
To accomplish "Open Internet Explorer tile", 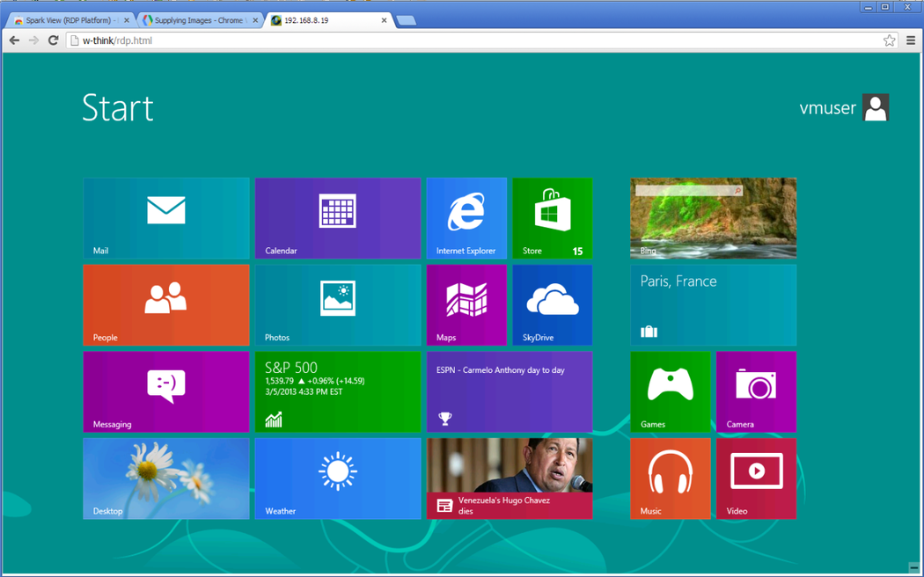I will [x=466, y=218].
